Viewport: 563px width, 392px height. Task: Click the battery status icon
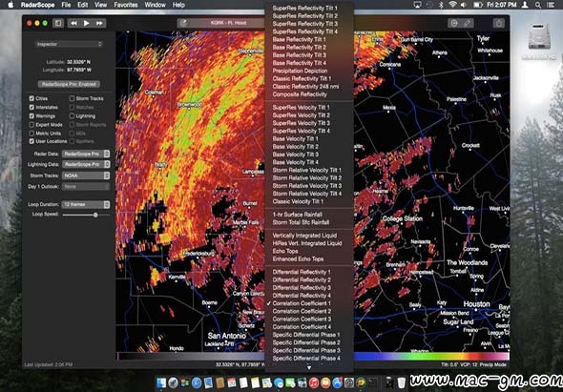477,5
